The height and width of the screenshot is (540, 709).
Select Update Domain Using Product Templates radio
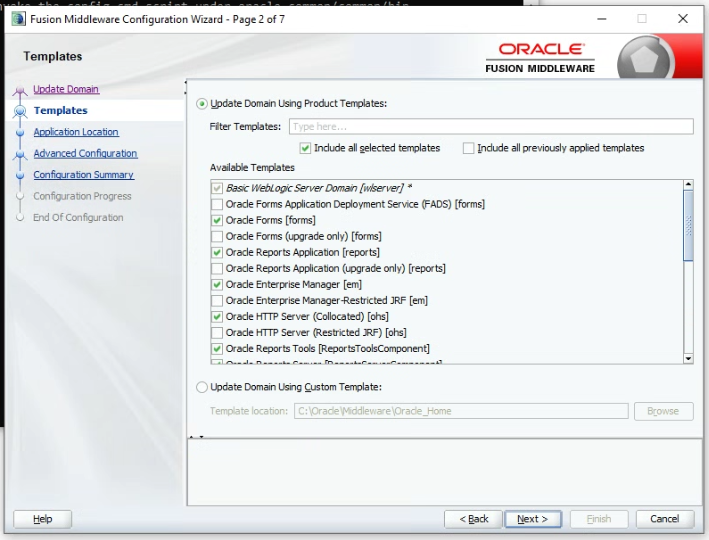(x=202, y=104)
